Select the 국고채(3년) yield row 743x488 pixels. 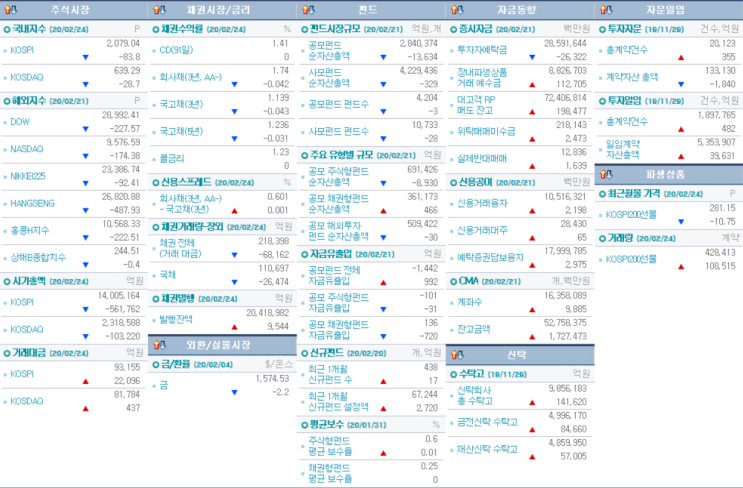coord(222,104)
